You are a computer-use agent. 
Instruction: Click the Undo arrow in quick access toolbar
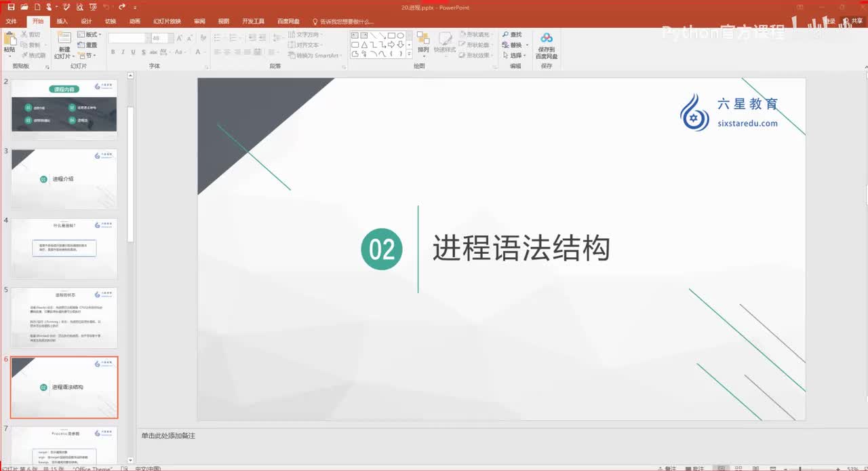tap(106, 7)
